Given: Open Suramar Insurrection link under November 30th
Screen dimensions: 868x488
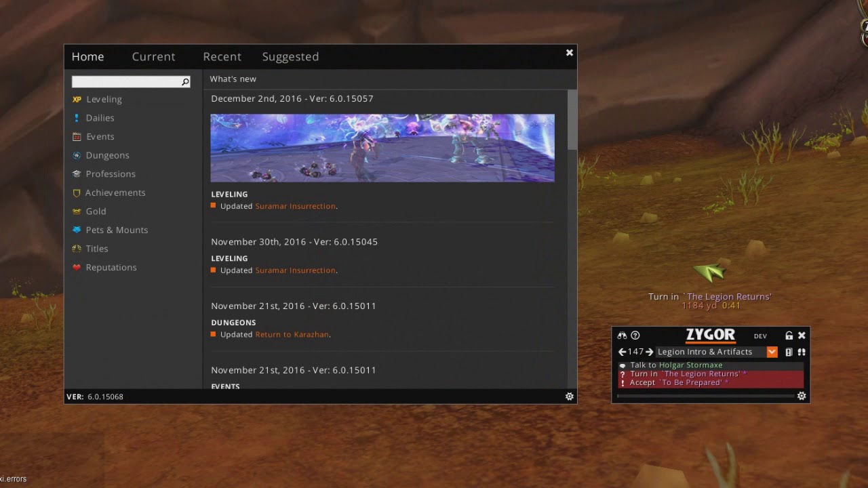Looking at the screenshot, I should (x=295, y=270).
